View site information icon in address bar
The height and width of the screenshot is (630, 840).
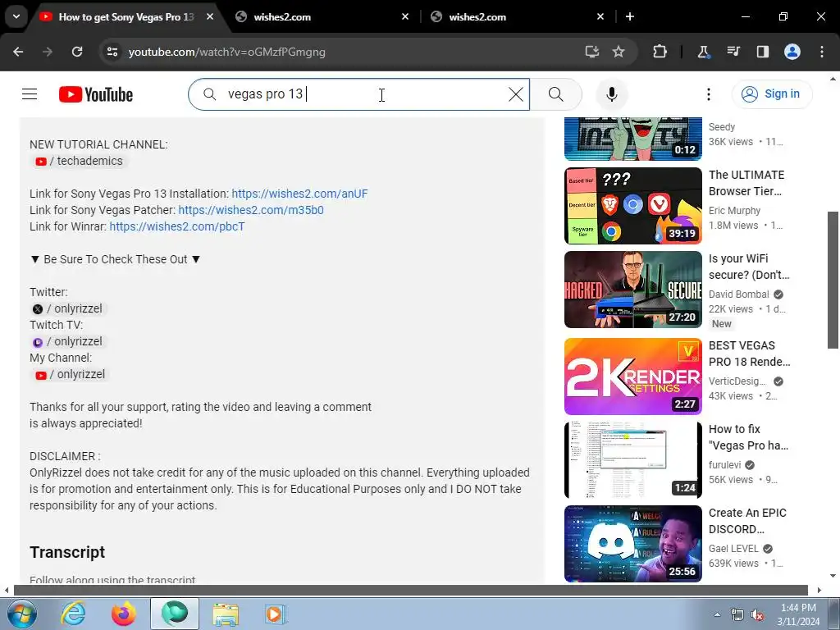112,52
